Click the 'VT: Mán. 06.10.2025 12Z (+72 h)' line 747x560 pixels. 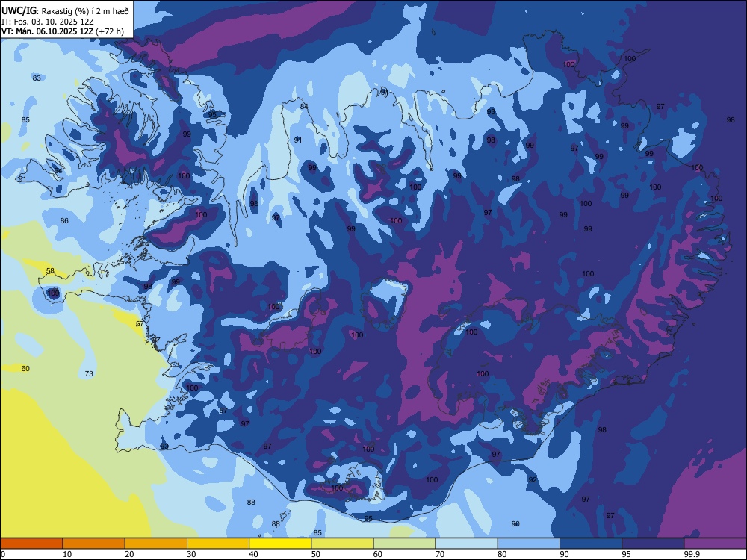click(x=63, y=31)
